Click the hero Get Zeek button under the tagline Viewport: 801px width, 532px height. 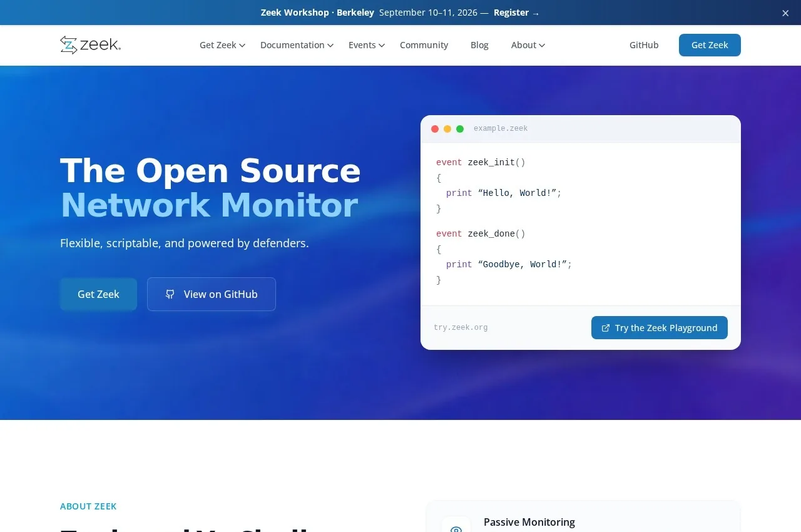98,294
